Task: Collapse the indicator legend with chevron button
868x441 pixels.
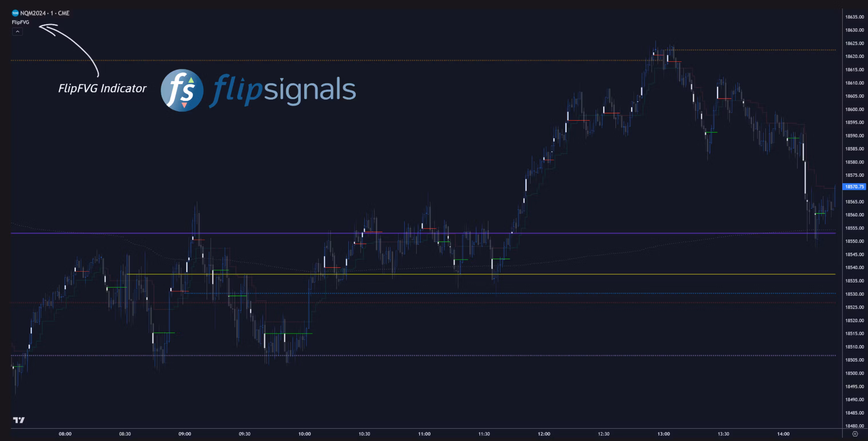Action: [x=17, y=32]
